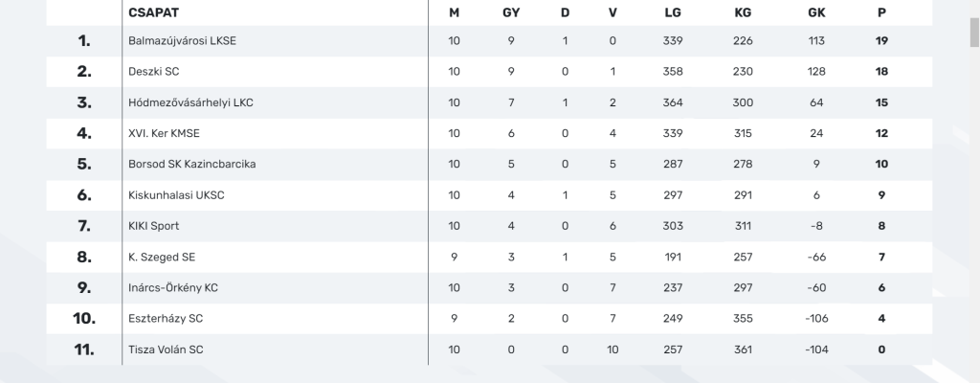Viewport: 980px width, 383px height.
Task: Click the M (matches) column header
Action: coord(455,12)
